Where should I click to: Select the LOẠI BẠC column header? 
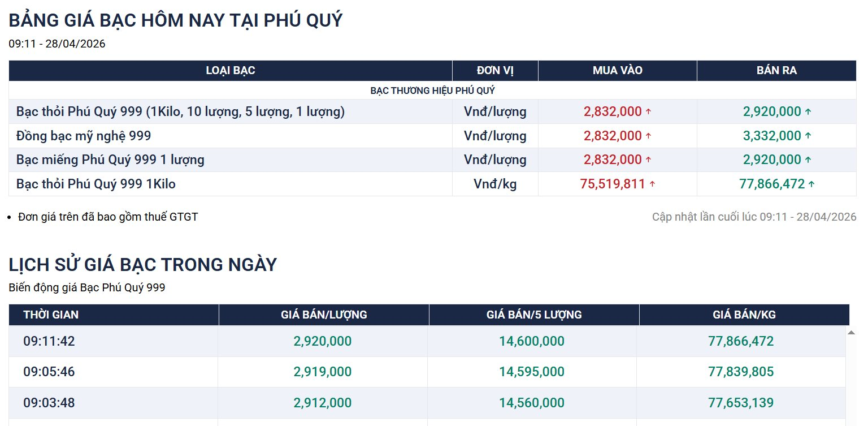pyautogui.click(x=230, y=71)
